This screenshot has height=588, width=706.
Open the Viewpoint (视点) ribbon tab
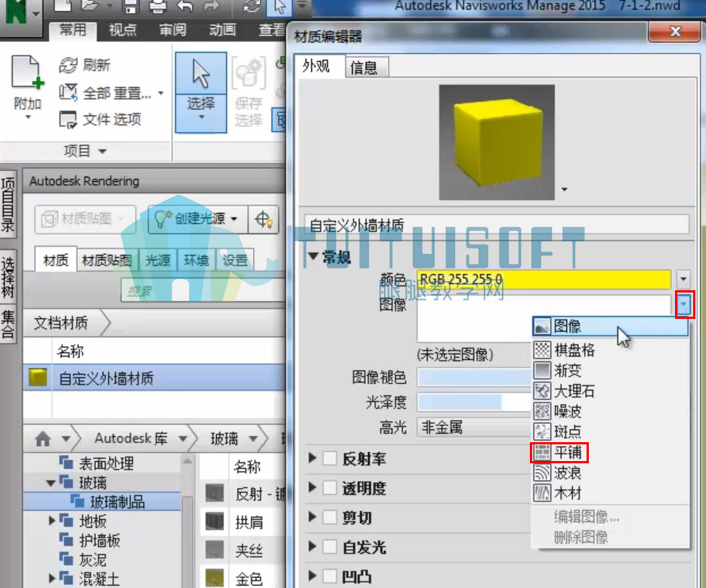click(122, 29)
